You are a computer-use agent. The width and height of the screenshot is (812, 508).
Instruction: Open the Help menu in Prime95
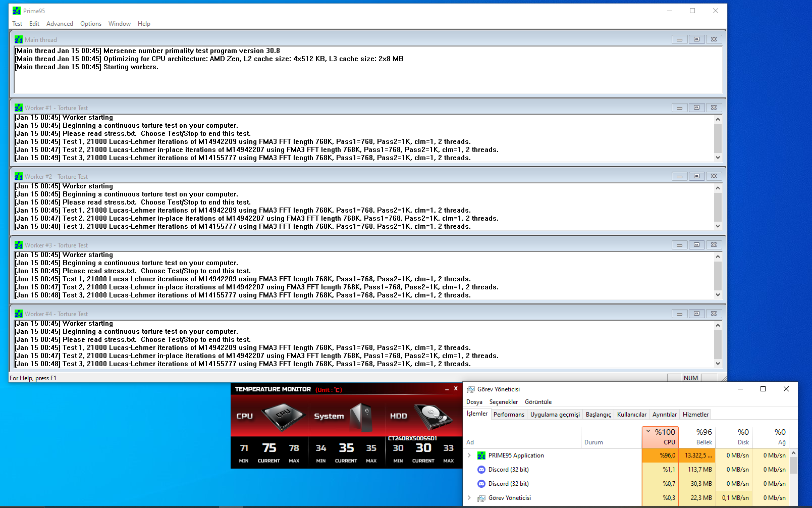tap(144, 24)
